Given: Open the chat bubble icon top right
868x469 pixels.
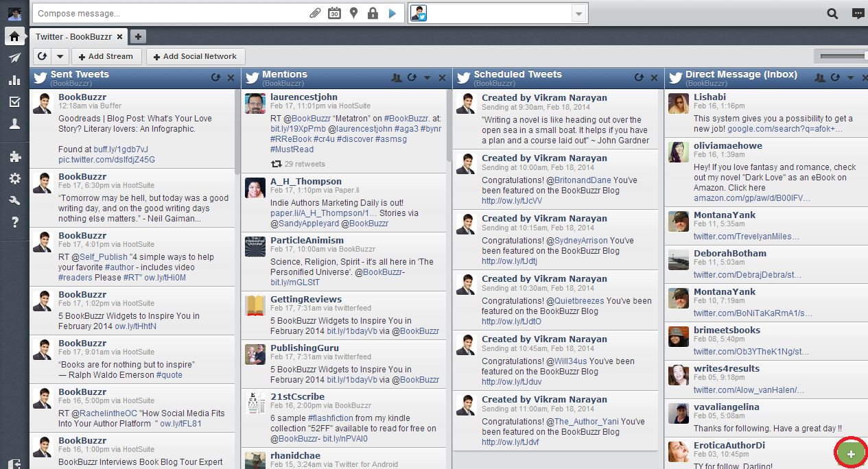Looking at the screenshot, I should tap(858, 13).
